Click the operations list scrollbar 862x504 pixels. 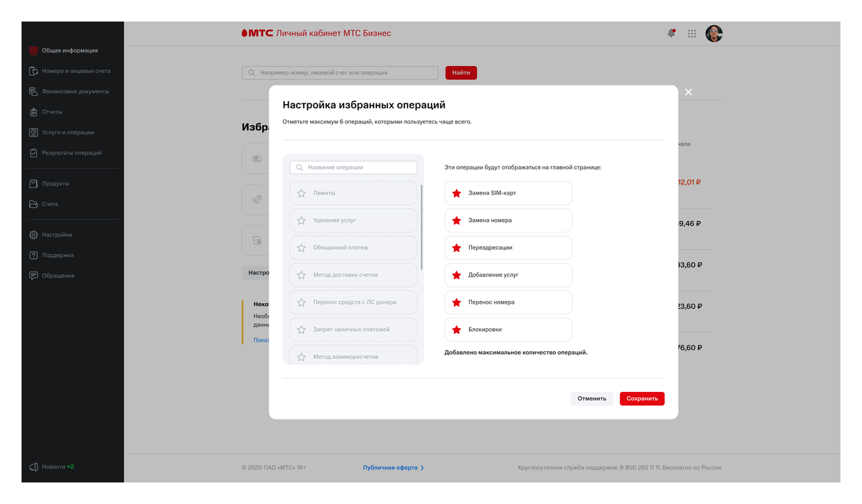point(422,227)
